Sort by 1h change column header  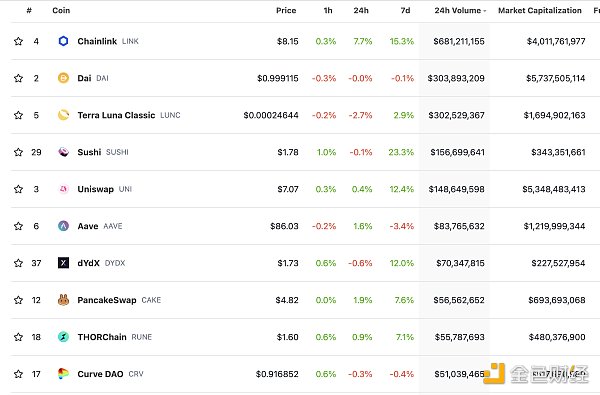328,10
